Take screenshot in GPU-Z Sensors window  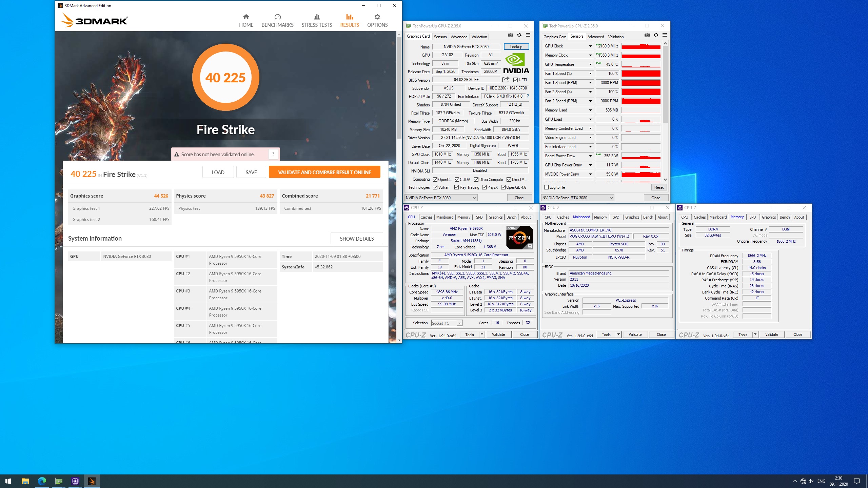[647, 35]
